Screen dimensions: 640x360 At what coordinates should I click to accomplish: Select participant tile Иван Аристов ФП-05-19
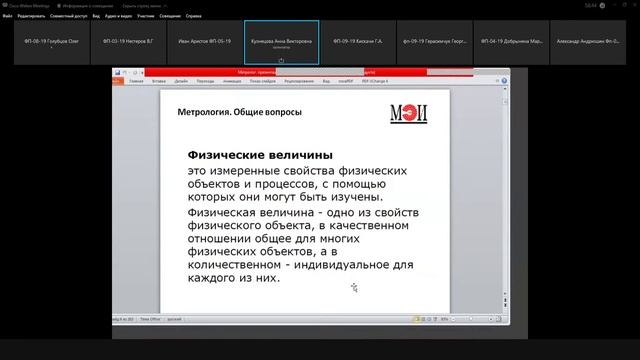(204, 42)
